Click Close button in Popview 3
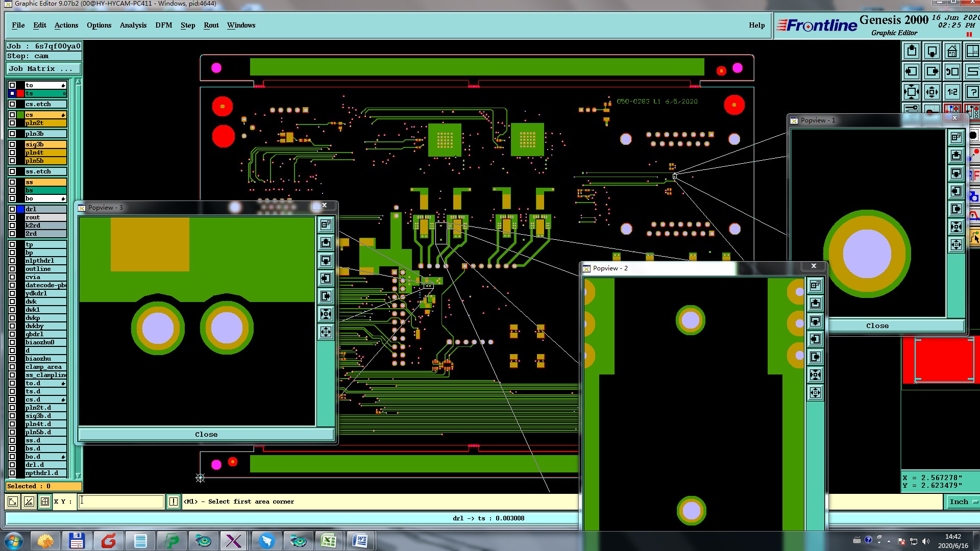This screenshot has width=980, height=551. [206, 435]
